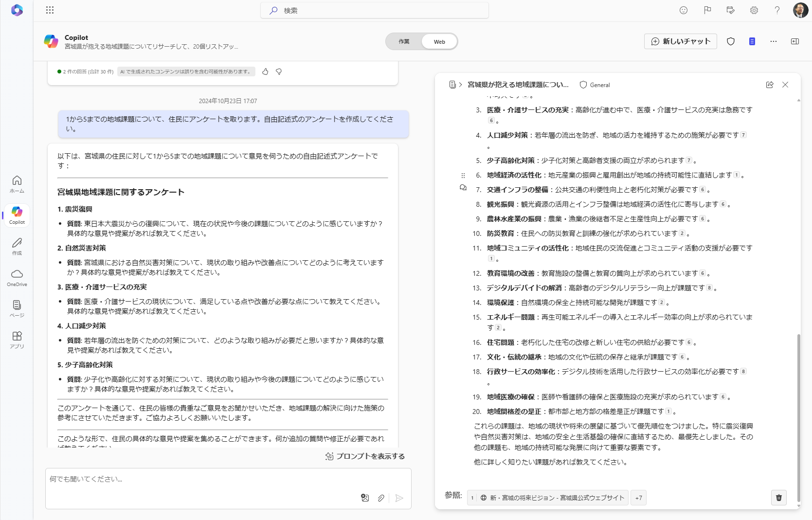812x520 pixels.
Task: Click the heading 宮城県地域課題に関するアンケート
Action: coord(121,192)
